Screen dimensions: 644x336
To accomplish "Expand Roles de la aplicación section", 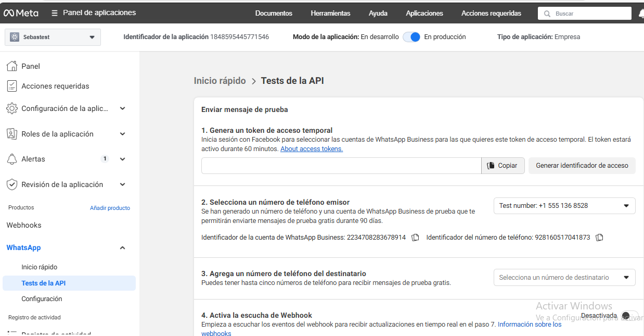I will tap(122, 134).
